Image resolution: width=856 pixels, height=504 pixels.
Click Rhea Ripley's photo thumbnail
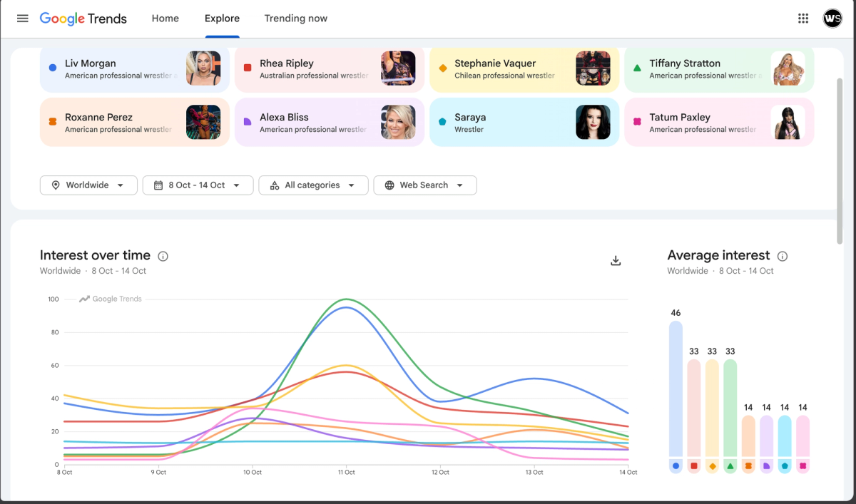(398, 68)
